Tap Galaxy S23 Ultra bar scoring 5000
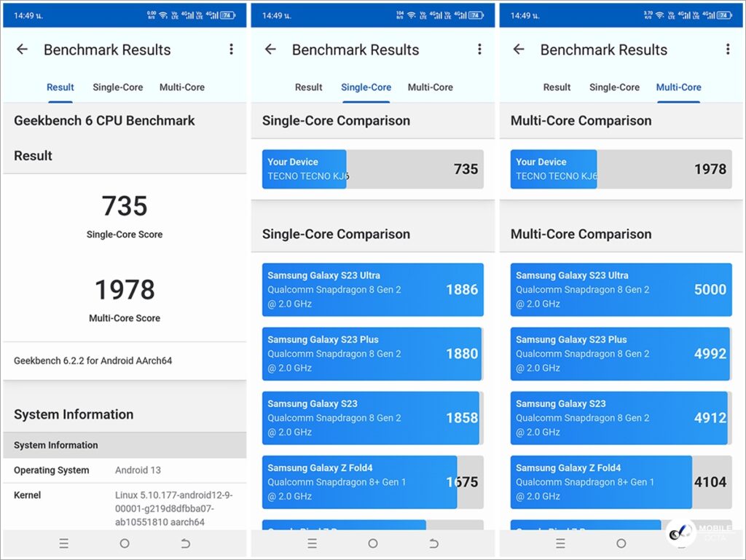 (x=621, y=290)
